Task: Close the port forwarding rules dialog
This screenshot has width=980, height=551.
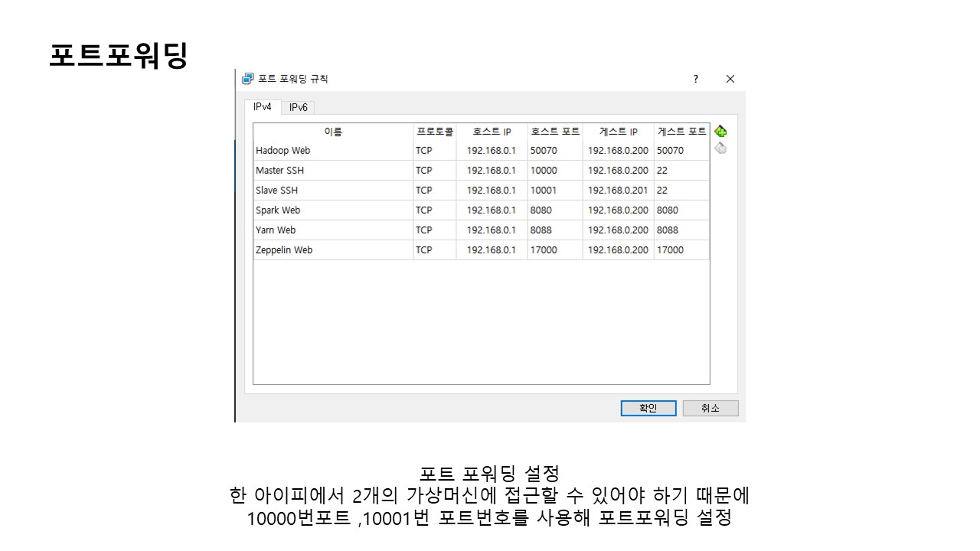Action: tap(730, 79)
